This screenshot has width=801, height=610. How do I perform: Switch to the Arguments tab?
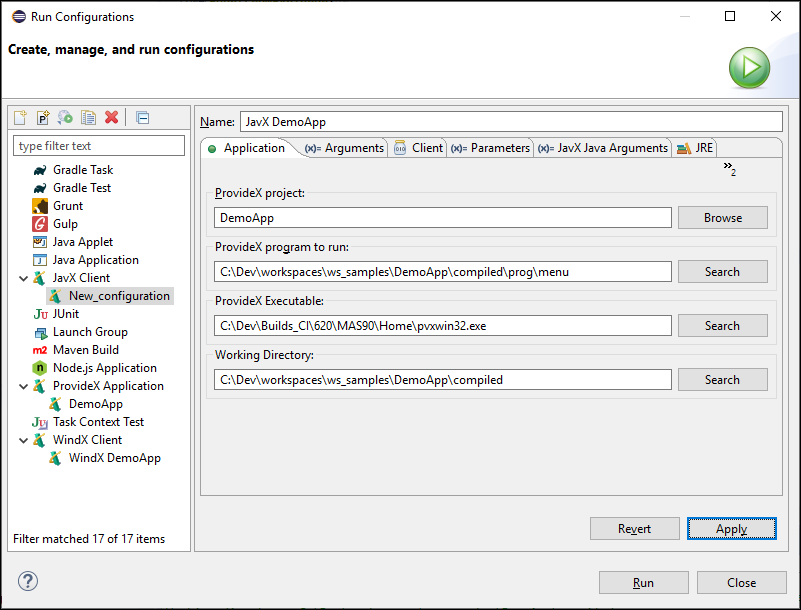tap(344, 148)
